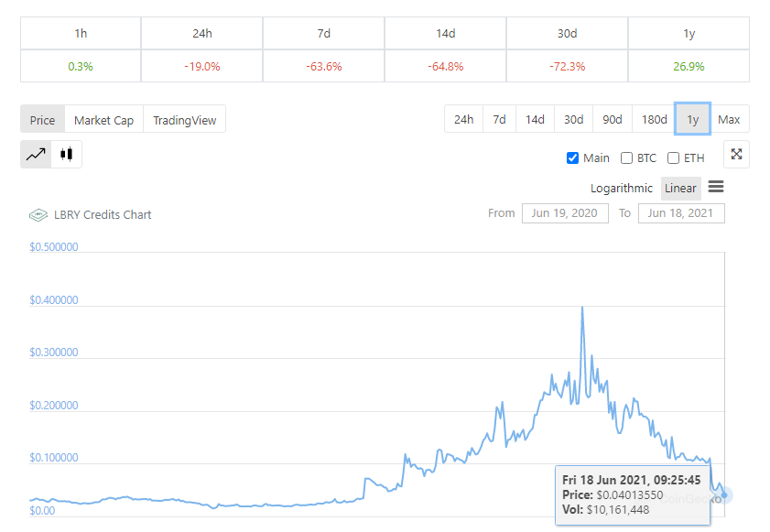Click the $0.100000 axis label
The height and width of the screenshot is (532, 770).
pyautogui.click(x=53, y=458)
